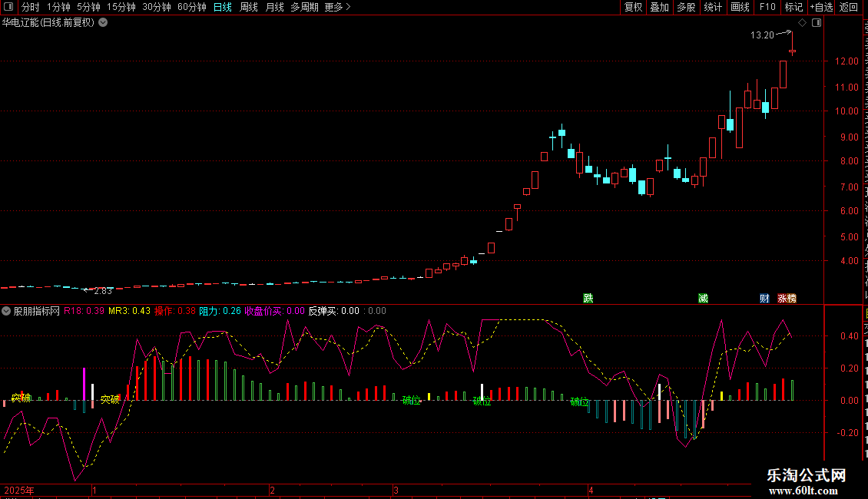Click the diamond marker icon
The image size is (868, 499).
[x=802, y=23]
